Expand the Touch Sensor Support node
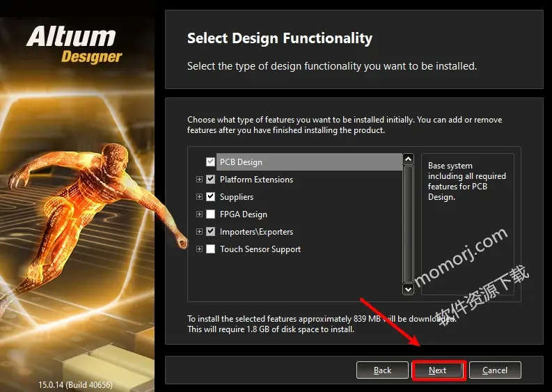552x392 pixels. pos(199,249)
